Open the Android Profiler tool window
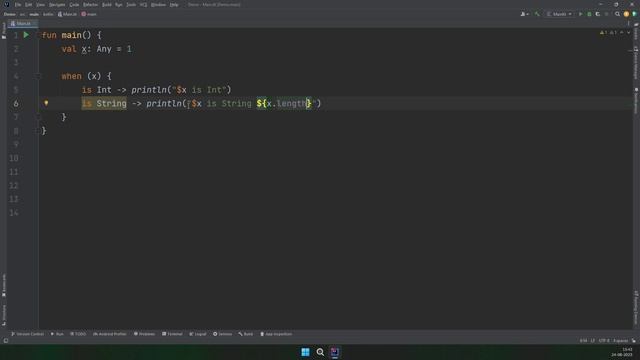 [x=110, y=334]
